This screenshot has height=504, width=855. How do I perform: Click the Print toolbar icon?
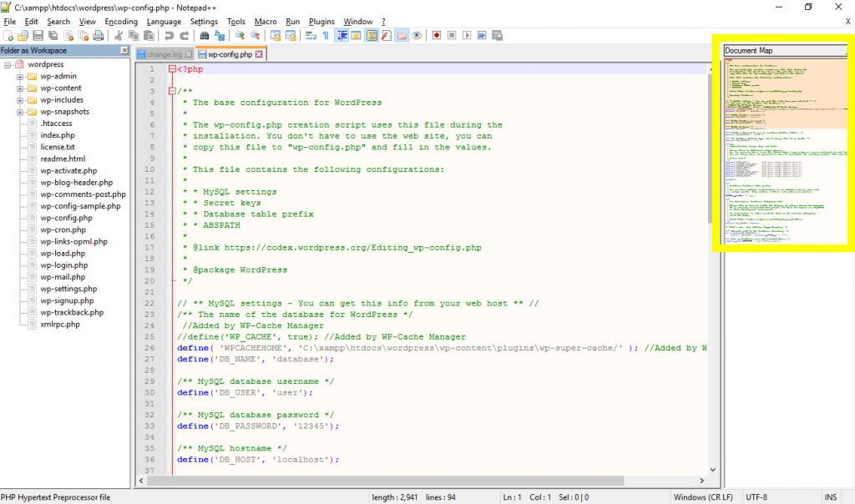(x=100, y=35)
